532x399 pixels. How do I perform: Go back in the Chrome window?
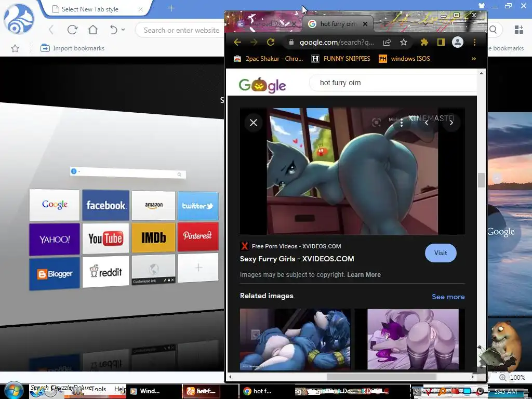coord(237,42)
